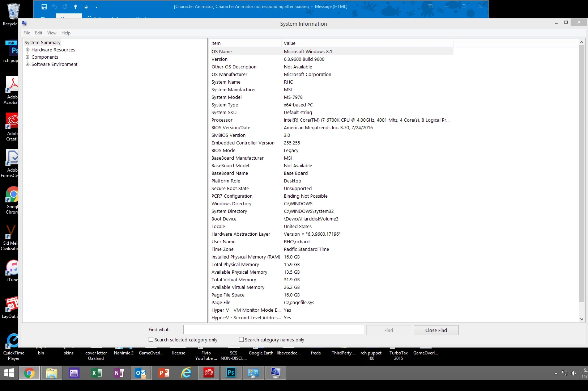Screen dimensions: 588x391
Task: Click System Information title bar app icon
Action: [x=25, y=24]
